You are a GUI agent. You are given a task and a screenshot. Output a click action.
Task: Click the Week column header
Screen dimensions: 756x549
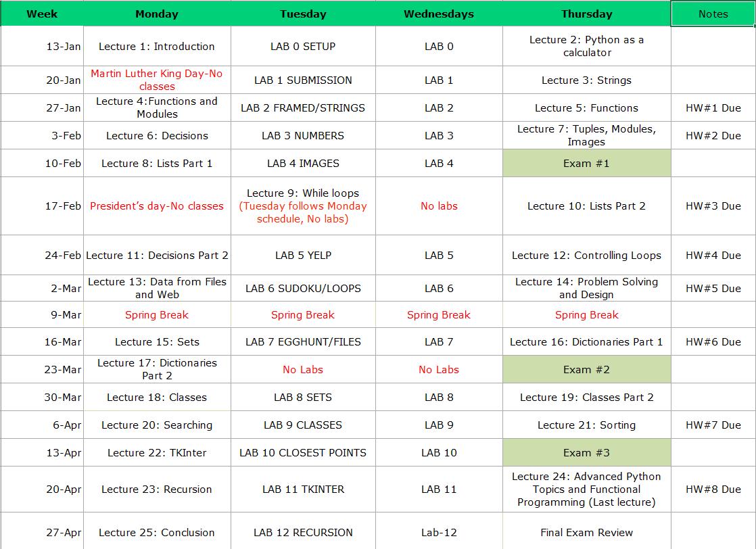(x=42, y=14)
